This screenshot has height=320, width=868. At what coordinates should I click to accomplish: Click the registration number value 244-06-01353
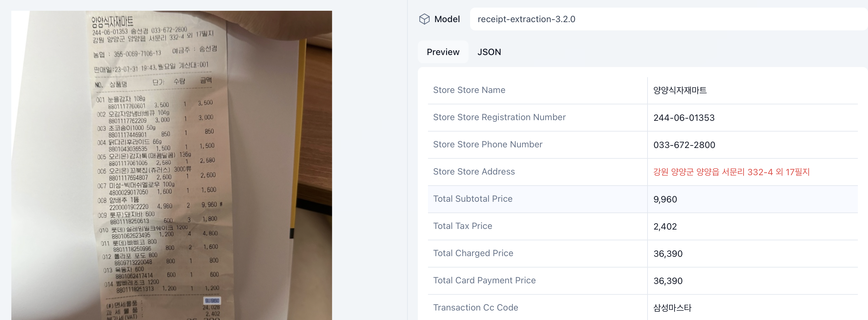684,118
